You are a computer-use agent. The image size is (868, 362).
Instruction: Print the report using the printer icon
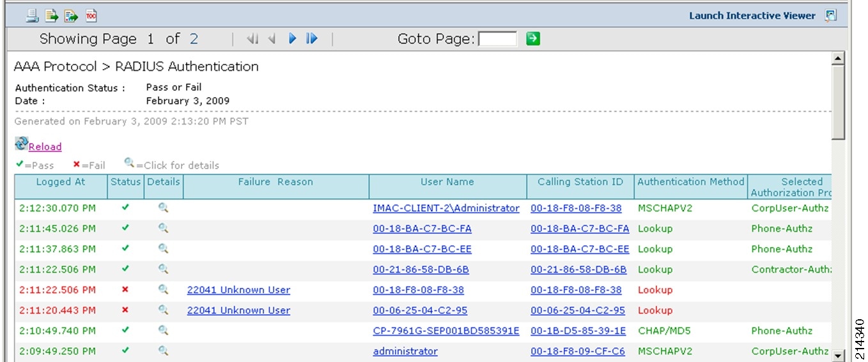32,16
